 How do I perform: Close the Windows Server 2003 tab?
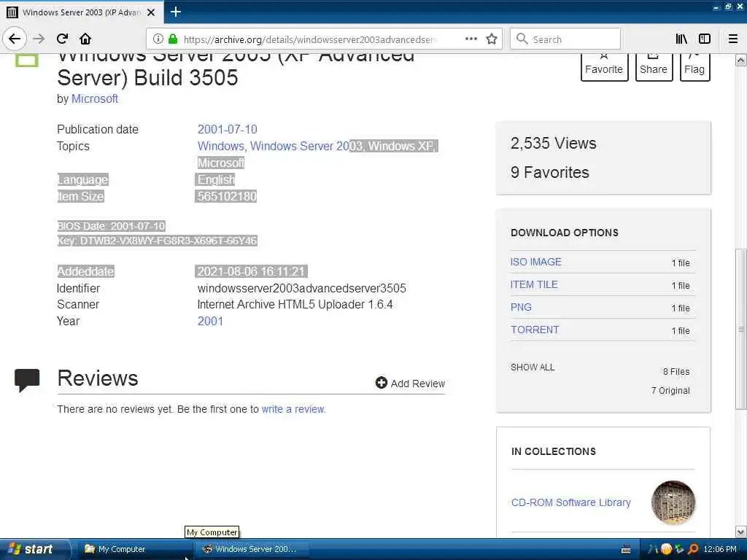point(151,12)
